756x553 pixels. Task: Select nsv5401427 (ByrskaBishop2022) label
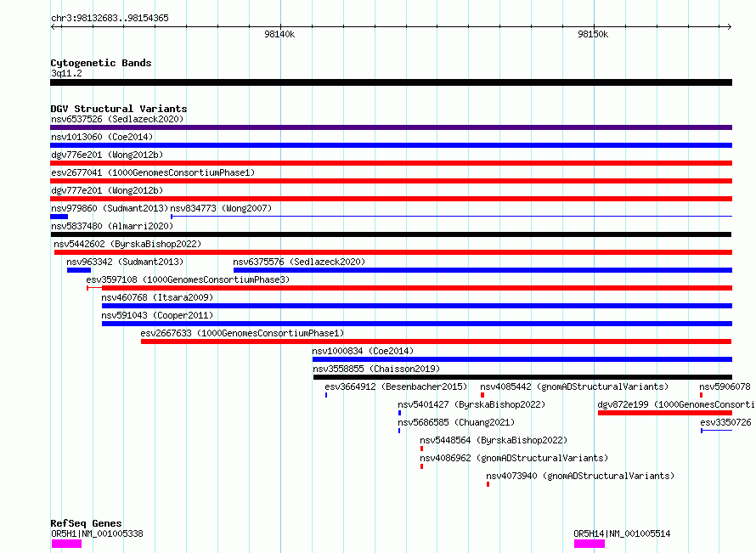click(x=471, y=404)
